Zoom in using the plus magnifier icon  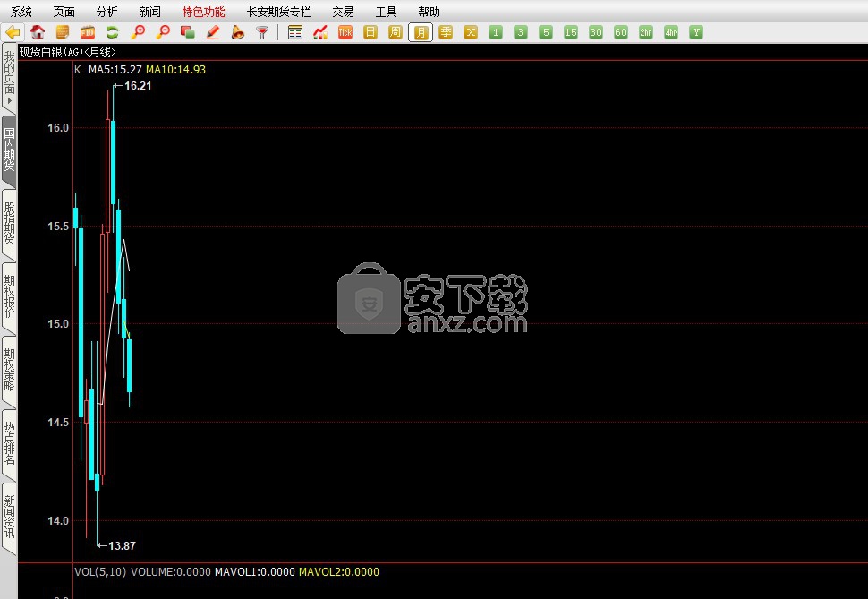click(138, 32)
